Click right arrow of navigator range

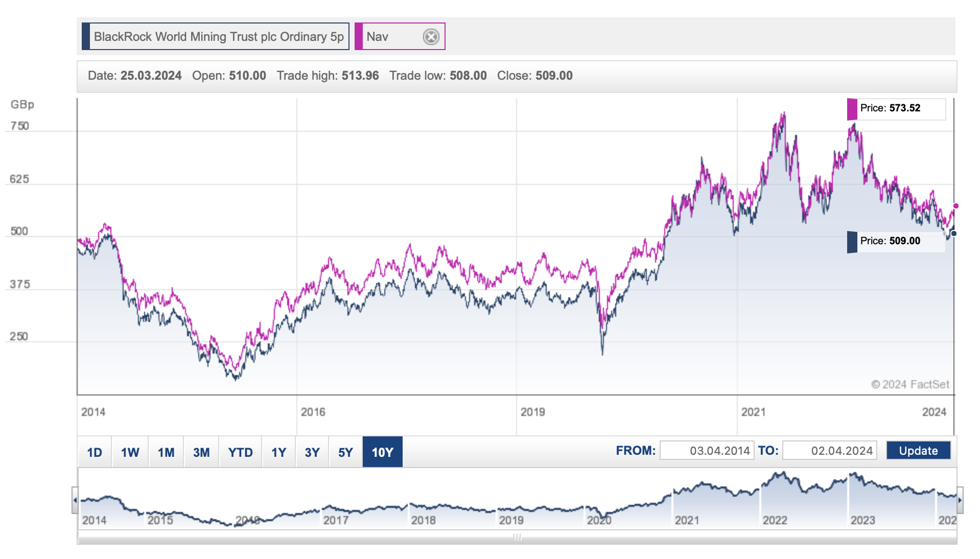click(x=960, y=500)
